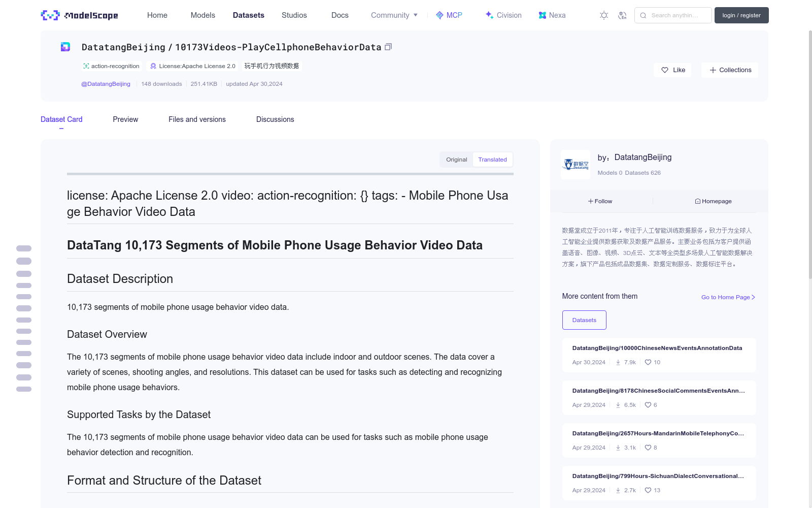
Task: Click Supported Tasks by the Dataset heading
Action: (x=139, y=415)
